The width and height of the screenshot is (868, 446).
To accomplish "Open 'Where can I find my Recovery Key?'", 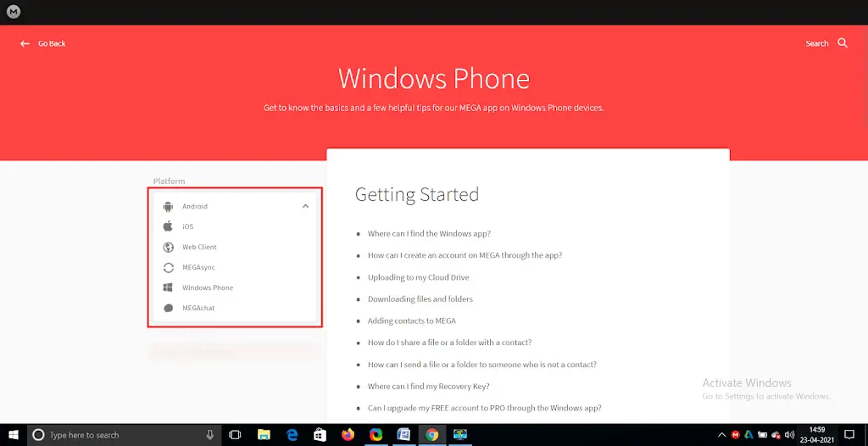I will click(x=428, y=386).
